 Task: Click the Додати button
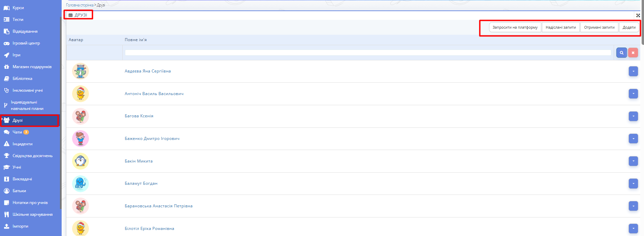click(x=629, y=27)
